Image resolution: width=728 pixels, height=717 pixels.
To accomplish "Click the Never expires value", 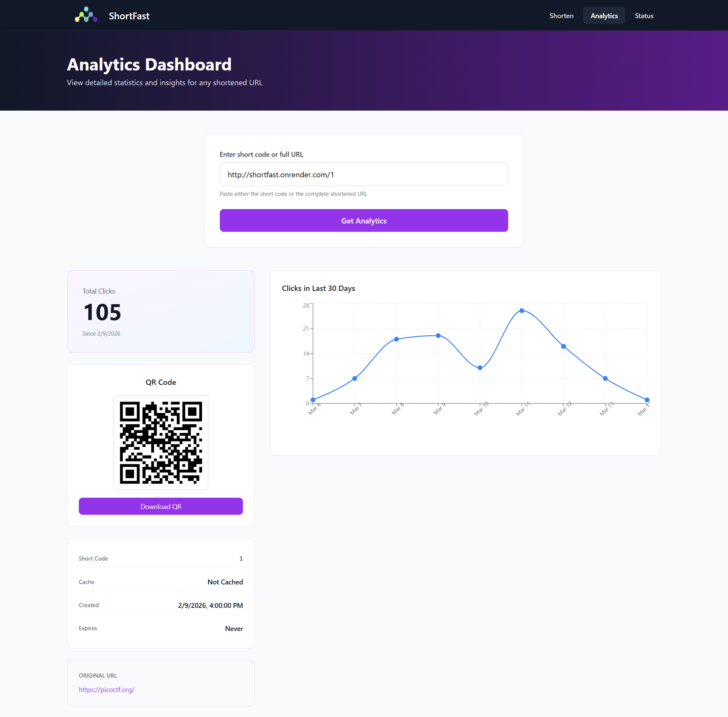I will [234, 628].
